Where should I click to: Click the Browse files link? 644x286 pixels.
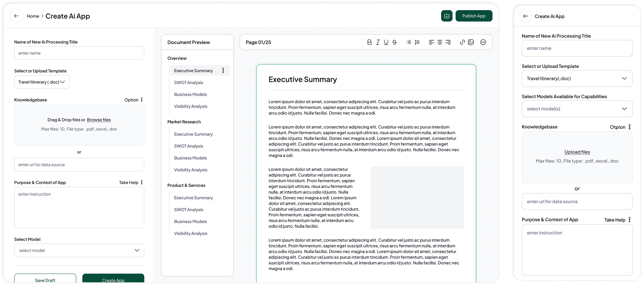pos(99,120)
